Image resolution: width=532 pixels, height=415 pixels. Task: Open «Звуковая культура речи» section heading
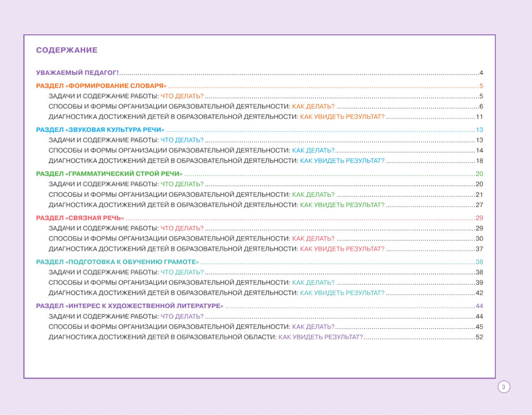[x=100, y=130]
